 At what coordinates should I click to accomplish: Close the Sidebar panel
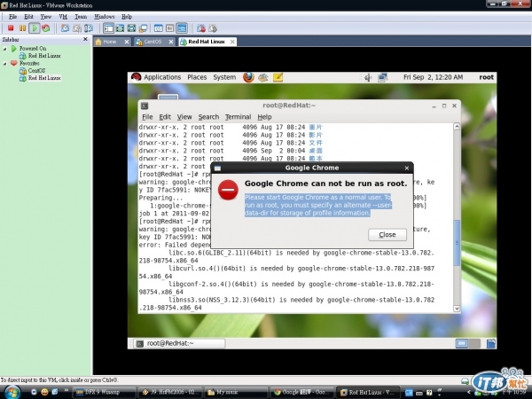point(85,39)
